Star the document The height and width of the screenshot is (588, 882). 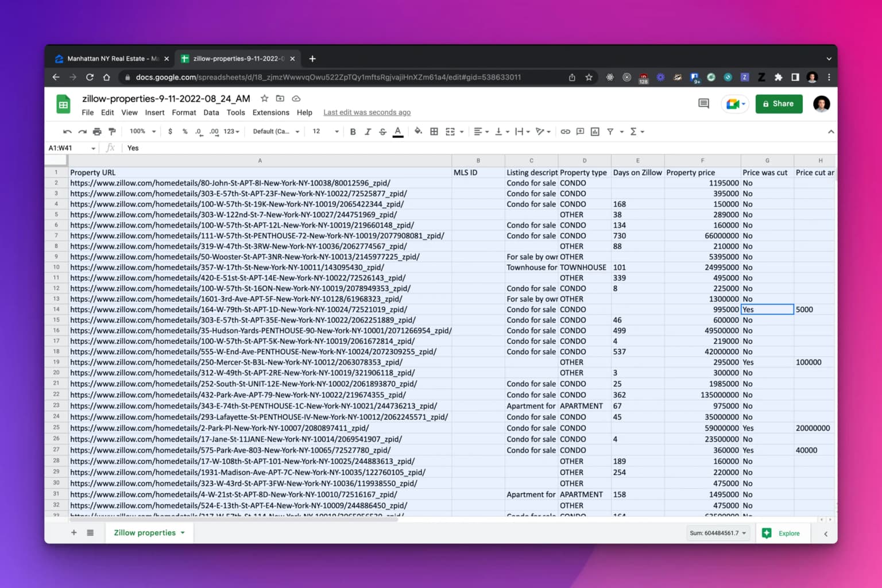pyautogui.click(x=264, y=99)
